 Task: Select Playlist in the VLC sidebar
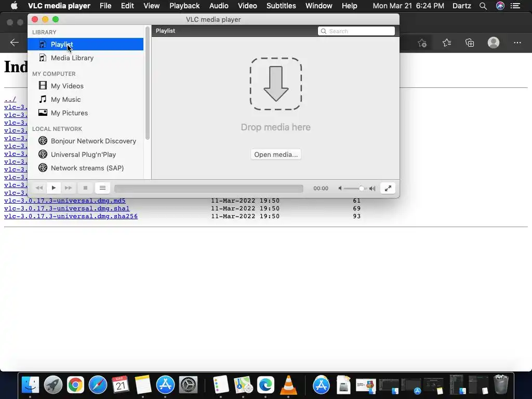point(86,44)
